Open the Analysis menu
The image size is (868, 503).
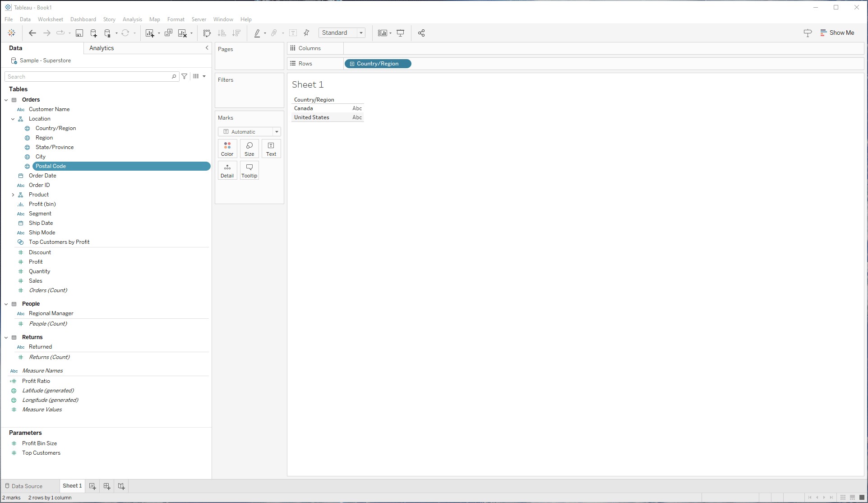[x=132, y=19]
